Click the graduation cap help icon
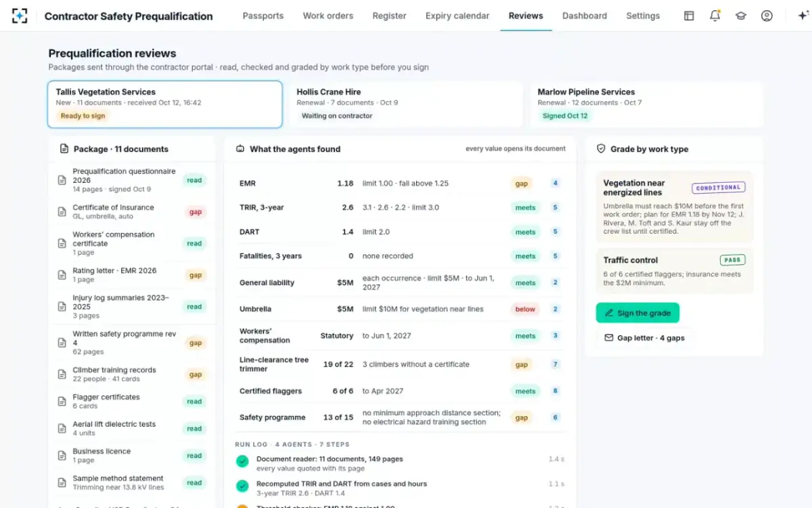 pos(741,16)
